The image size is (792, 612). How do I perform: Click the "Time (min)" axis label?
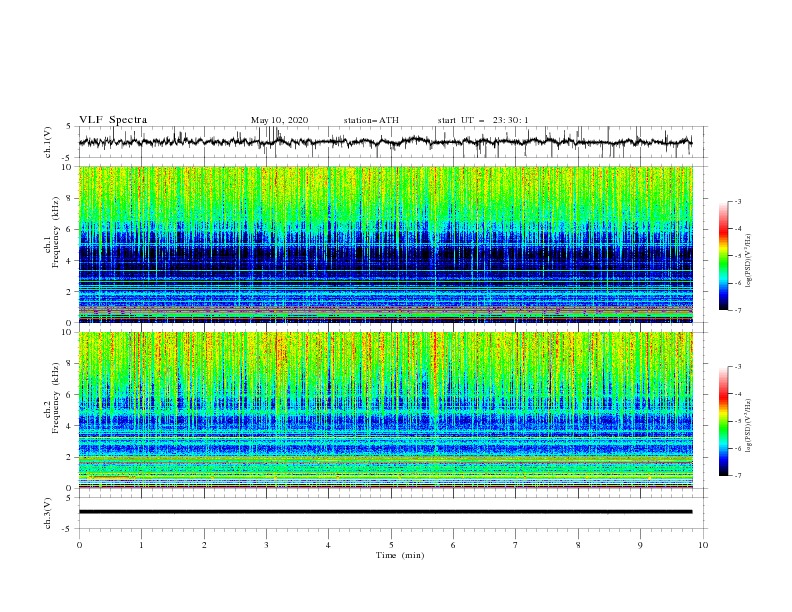(400, 555)
